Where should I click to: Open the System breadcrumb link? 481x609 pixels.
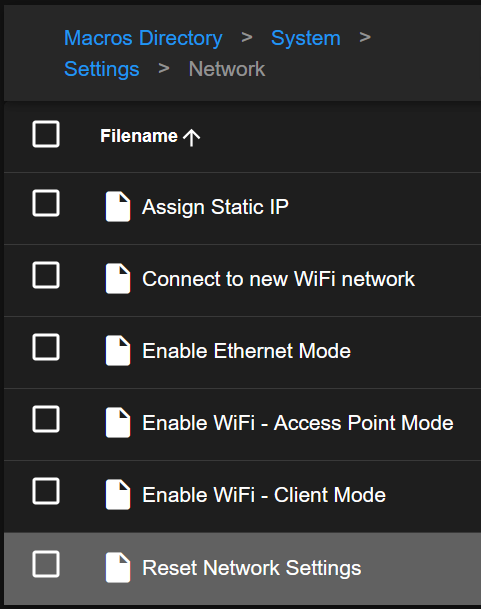[306, 38]
